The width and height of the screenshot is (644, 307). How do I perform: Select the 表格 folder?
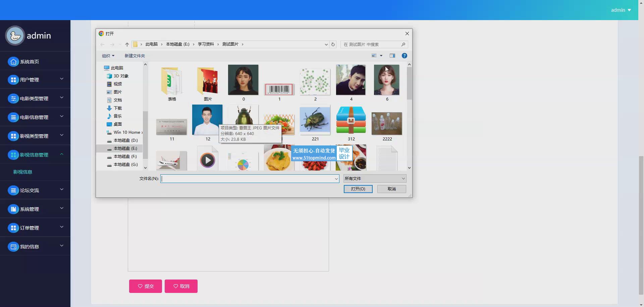[x=172, y=81]
